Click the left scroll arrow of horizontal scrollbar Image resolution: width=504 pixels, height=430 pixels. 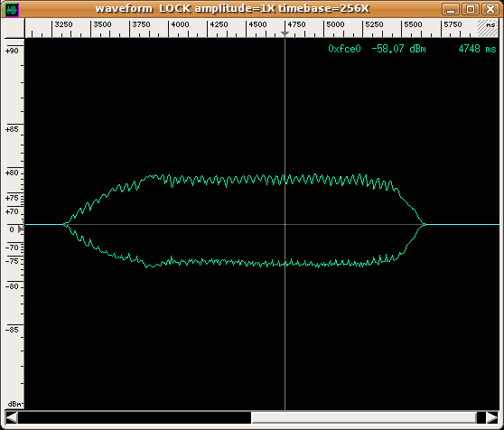point(12,417)
